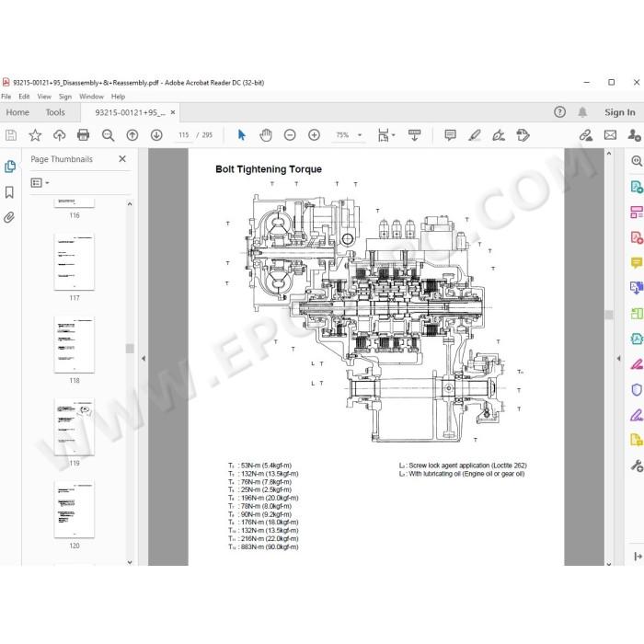Open the Comment tool in right sidebar
Viewport: 644px width, 644px height.
(637, 262)
